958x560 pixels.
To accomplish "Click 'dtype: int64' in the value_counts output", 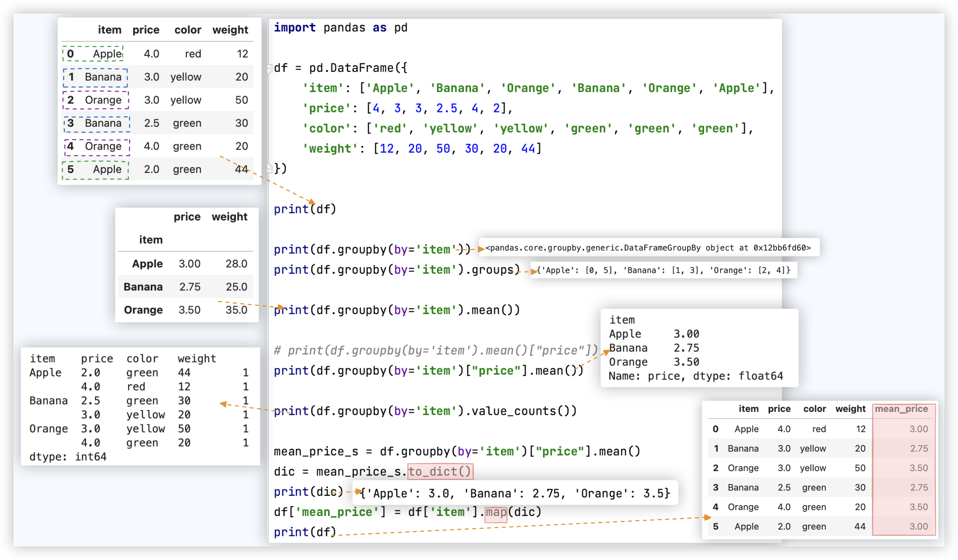I will click(x=68, y=457).
